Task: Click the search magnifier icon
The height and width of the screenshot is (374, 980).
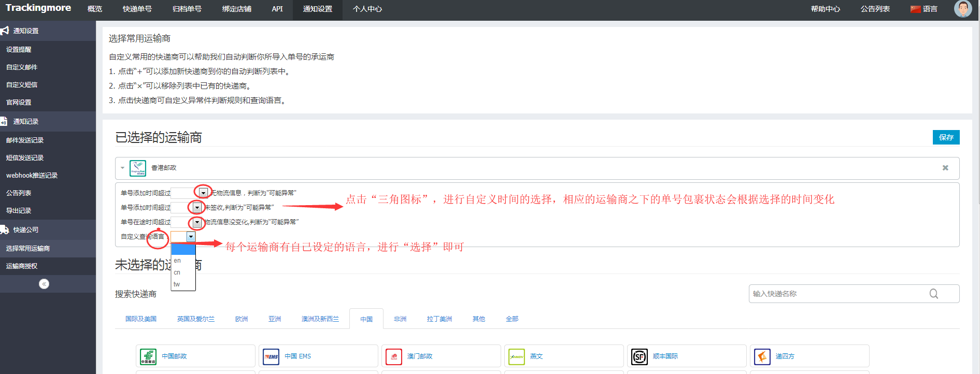Action: click(934, 294)
